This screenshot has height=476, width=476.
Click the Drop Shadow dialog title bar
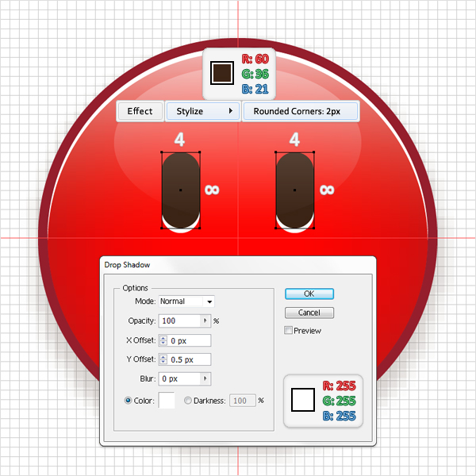[238, 265]
